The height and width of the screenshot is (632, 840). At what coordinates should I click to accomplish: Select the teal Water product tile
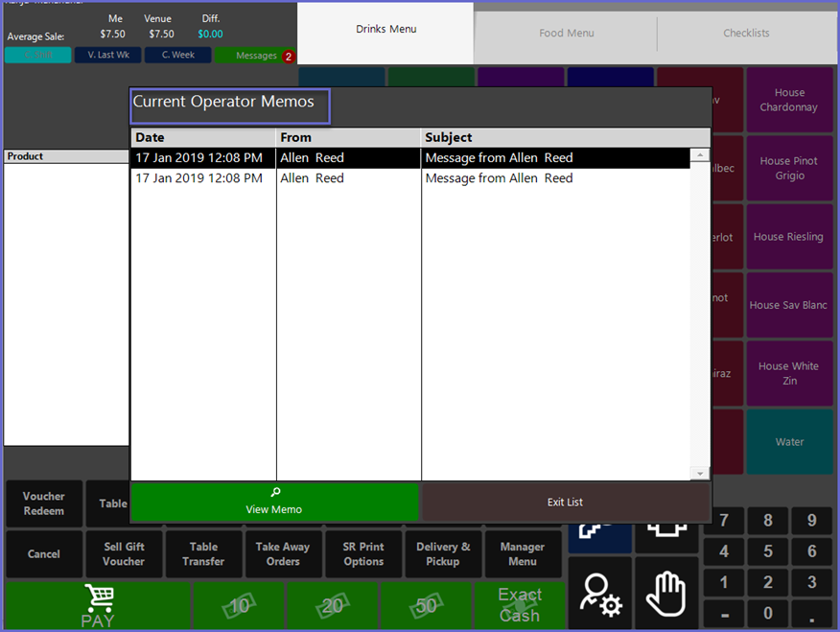pos(789,442)
